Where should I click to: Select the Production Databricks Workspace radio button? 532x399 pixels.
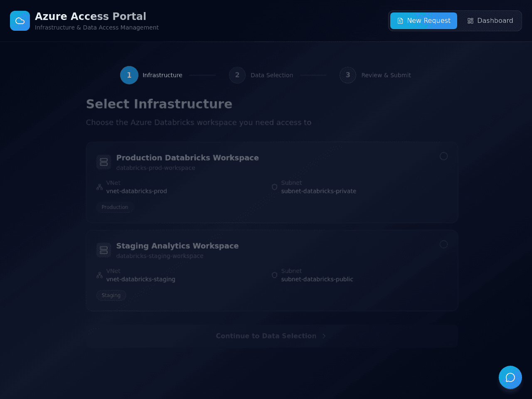tap(443, 156)
